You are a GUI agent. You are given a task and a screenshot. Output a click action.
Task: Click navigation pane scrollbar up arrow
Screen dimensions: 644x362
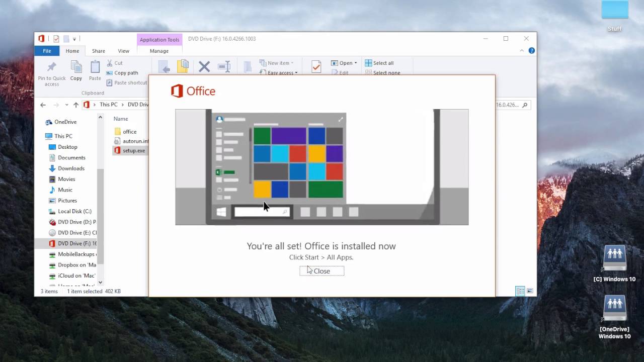point(100,118)
